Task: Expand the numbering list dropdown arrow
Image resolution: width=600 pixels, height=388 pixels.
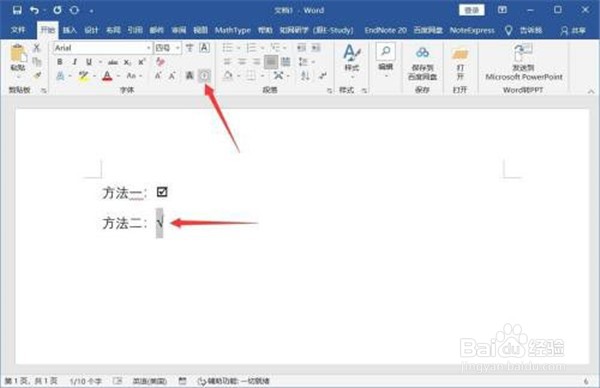Action: click(262, 48)
